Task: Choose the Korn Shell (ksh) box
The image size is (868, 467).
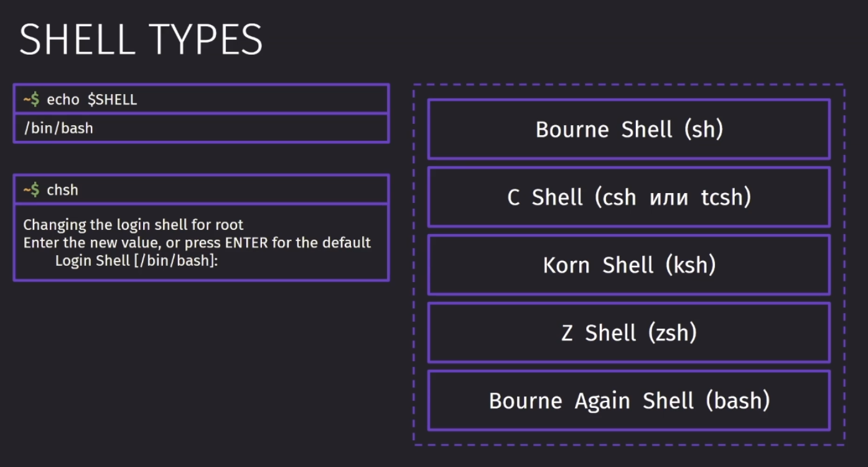Action: (x=629, y=265)
